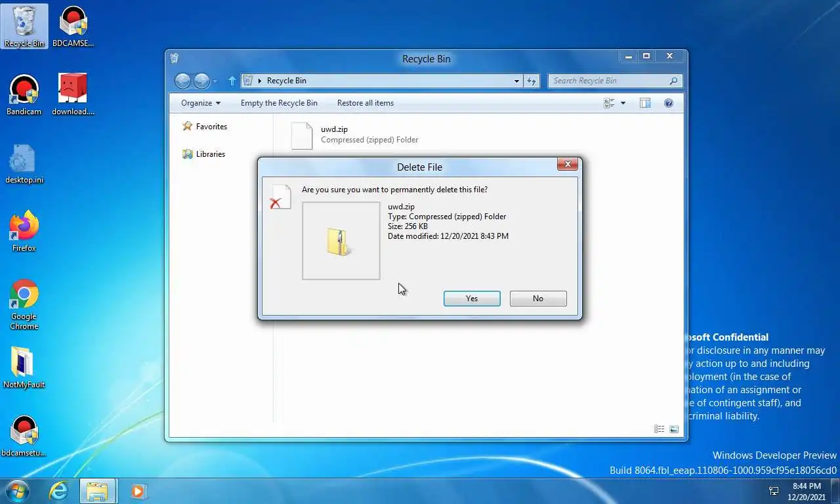Click the address bar refresh button

click(532, 81)
